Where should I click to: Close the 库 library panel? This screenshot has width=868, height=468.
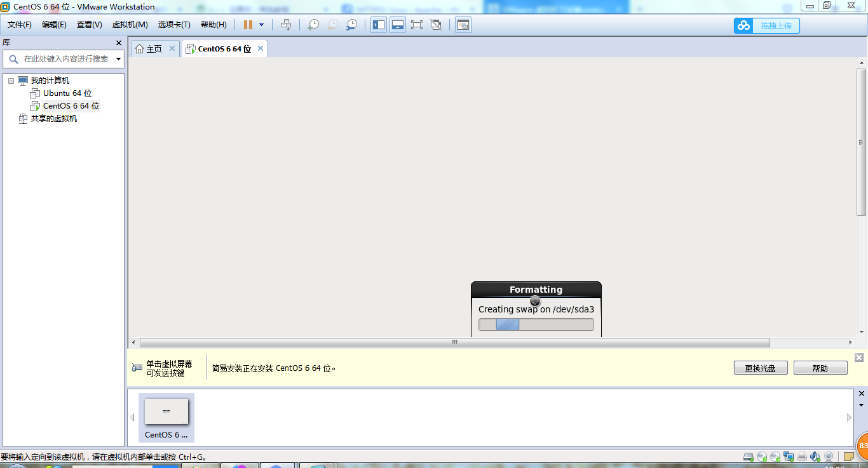(x=118, y=43)
